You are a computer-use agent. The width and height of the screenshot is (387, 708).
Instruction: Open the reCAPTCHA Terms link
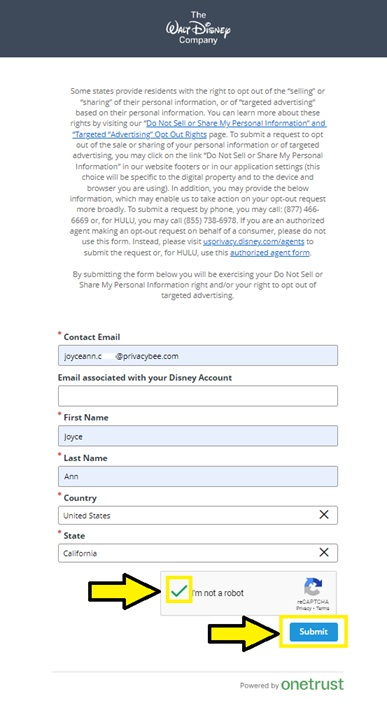323,608
